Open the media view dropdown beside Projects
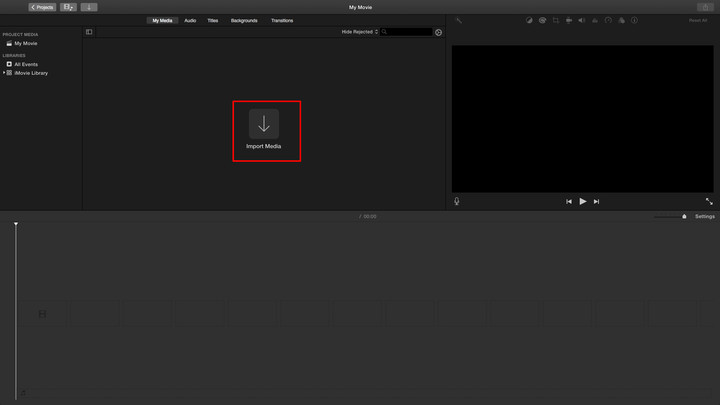Viewport: 720px width, 405px height. point(68,7)
